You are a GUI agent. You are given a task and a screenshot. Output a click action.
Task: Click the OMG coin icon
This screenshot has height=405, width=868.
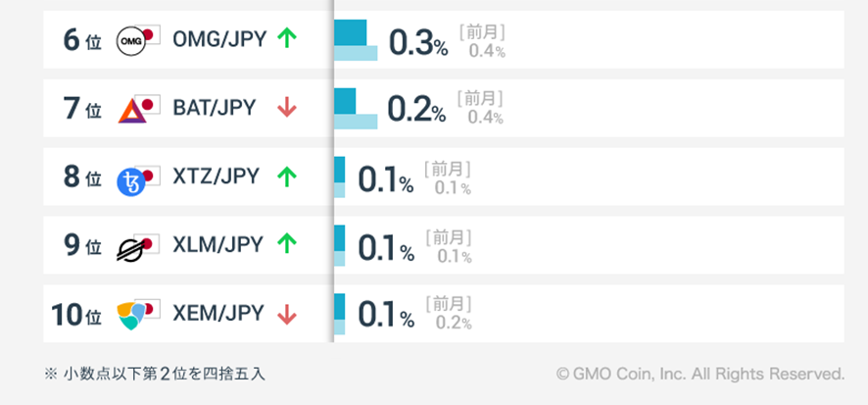(131, 40)
